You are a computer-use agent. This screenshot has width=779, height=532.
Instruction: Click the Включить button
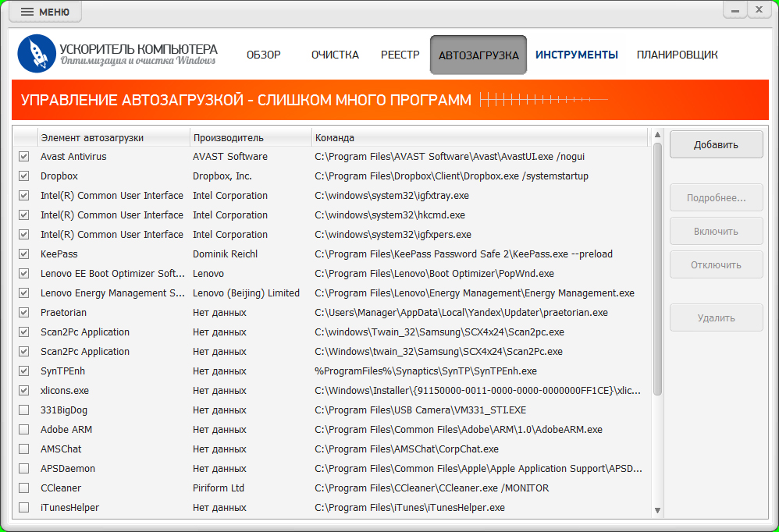pos(716,231)
